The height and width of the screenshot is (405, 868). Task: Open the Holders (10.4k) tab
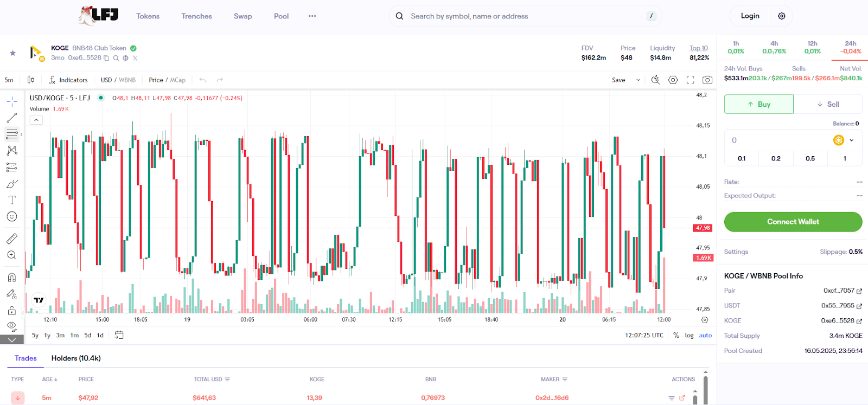pyautogui.click(x=76, y=358)
